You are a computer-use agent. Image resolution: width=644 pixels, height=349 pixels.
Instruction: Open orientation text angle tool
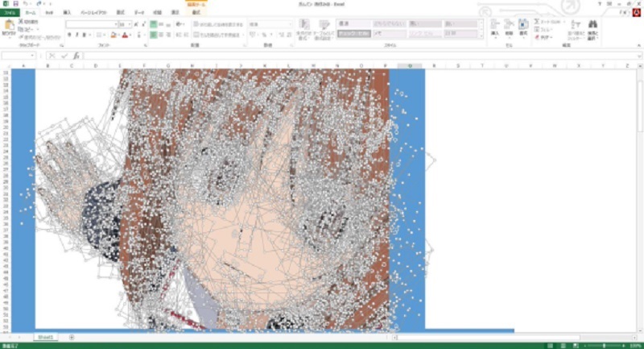(179, 25)
